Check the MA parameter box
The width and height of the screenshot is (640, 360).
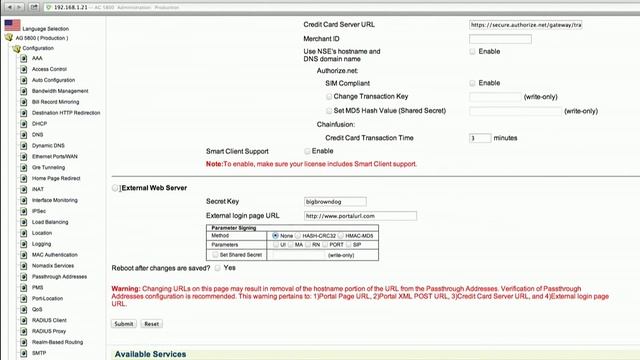click(x=291, y=244)
